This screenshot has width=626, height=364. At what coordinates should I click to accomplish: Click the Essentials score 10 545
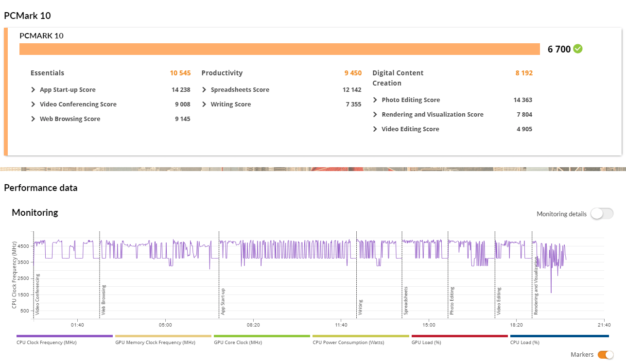click(x=180, y=73)
